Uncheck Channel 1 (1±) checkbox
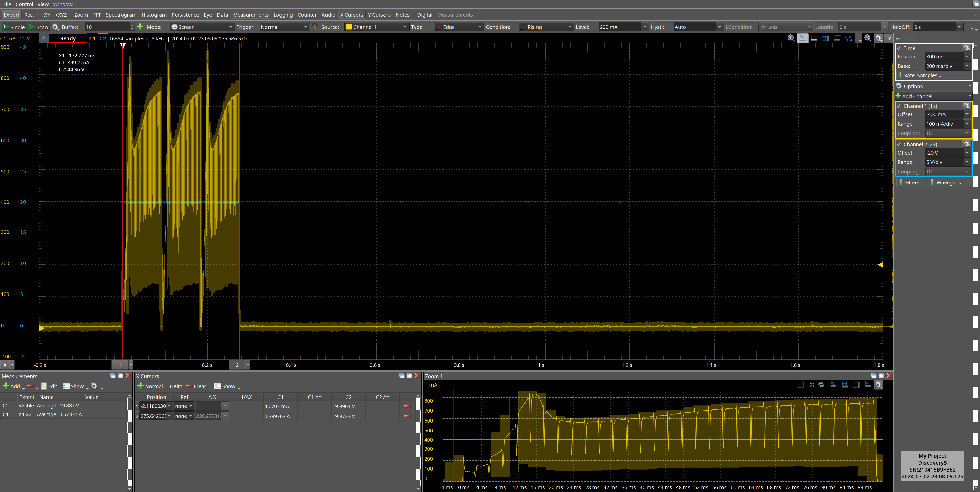 pyautogui.click(x=899, y=106)
